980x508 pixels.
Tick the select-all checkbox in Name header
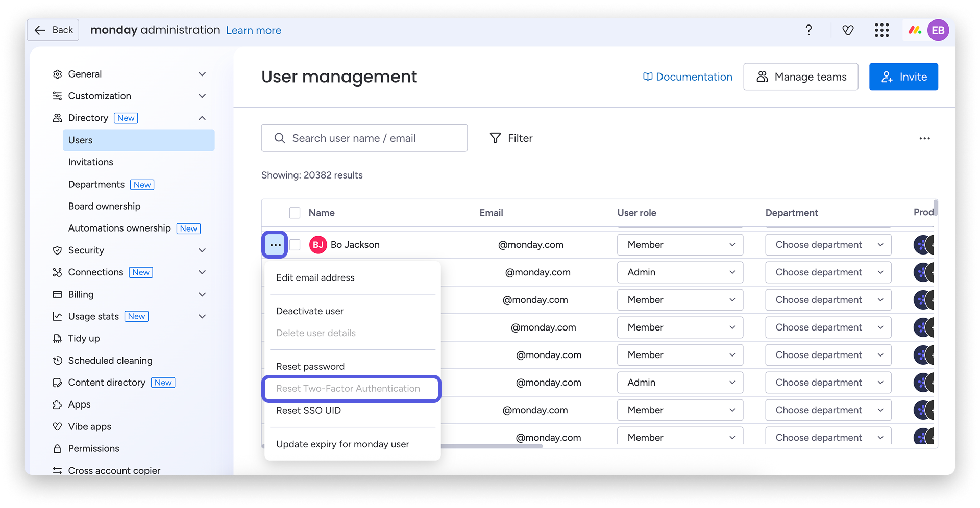click(295, 213)
